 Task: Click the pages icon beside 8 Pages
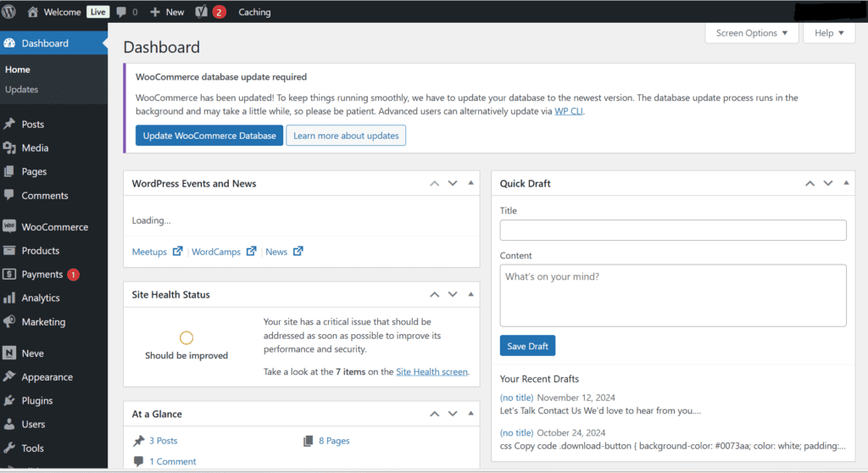[309, 441]
